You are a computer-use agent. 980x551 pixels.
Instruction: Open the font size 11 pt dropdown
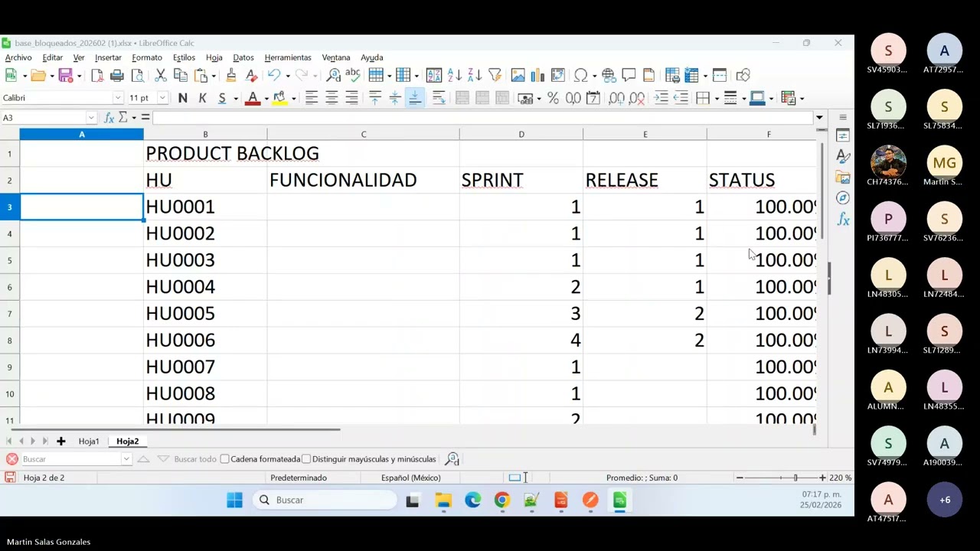162,98
